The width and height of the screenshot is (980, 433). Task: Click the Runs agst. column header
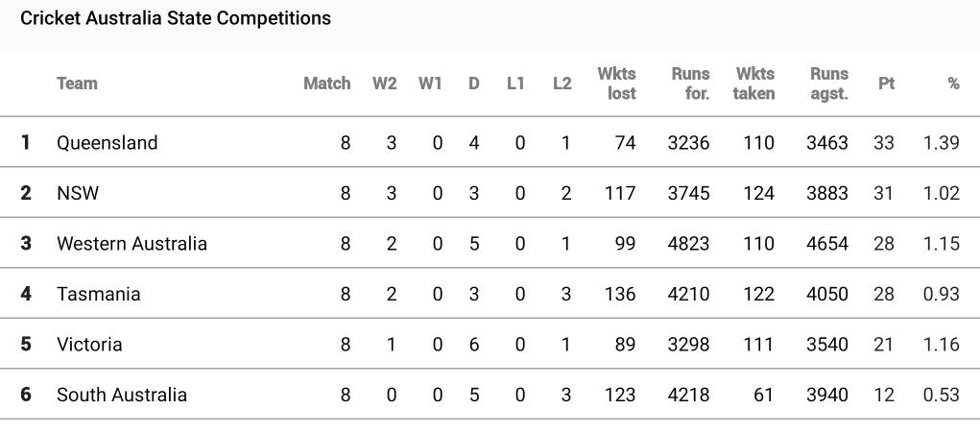(x=828, y=84)
